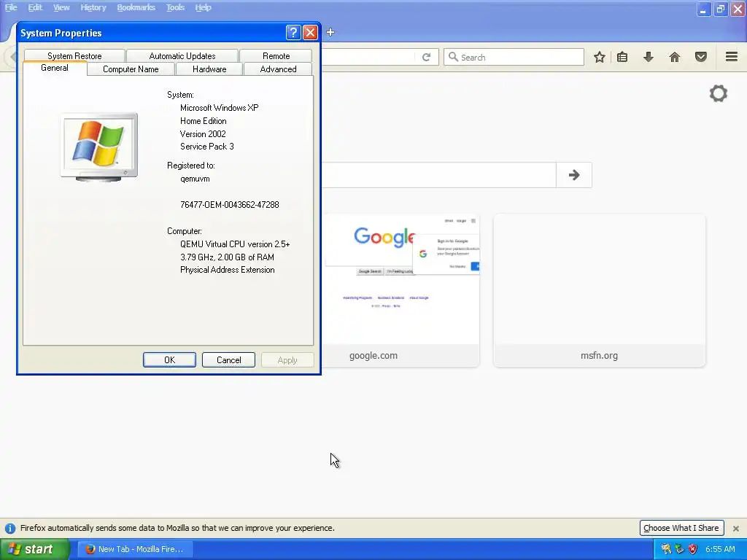Click the Safely Remove Hardware tray icon

point(679,549)
